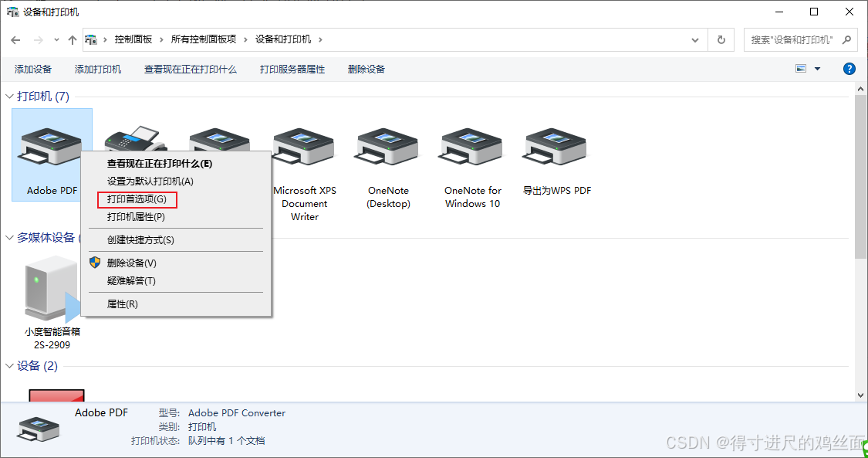
Task: Click the 所有控制面板项 breadcrumb
Action: (x=204, y=40)
